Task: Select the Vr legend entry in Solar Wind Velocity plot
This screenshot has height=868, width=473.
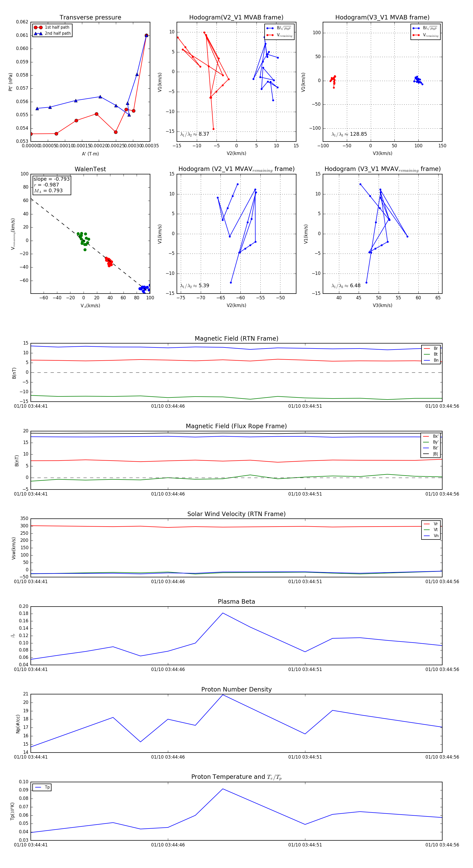Action: 431,524
